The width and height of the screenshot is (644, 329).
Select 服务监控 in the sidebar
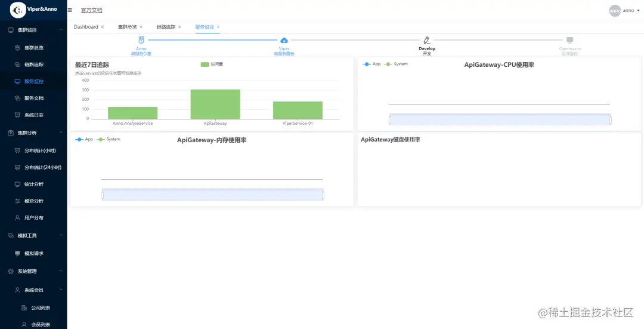click(33, 81)
